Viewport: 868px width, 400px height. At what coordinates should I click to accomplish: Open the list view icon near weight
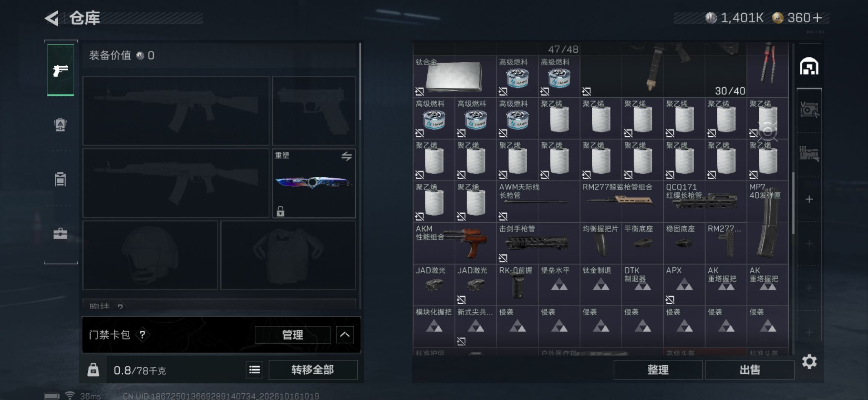pyautogui.click(x=254, y=370)
